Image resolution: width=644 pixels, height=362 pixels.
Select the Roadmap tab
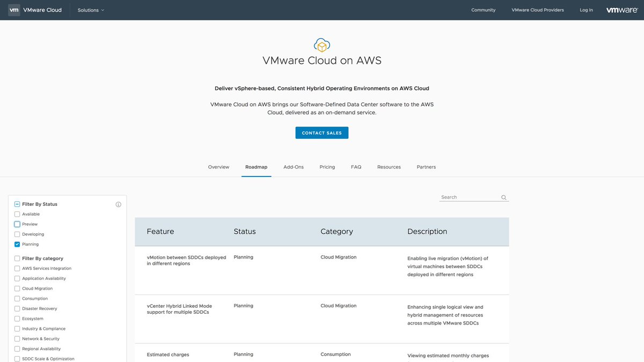tap(257, 167)
